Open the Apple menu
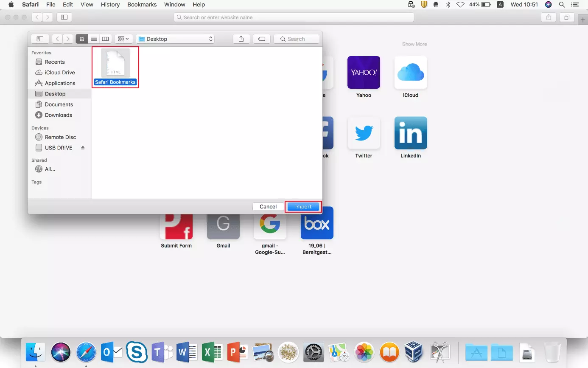 pos(11,5)
